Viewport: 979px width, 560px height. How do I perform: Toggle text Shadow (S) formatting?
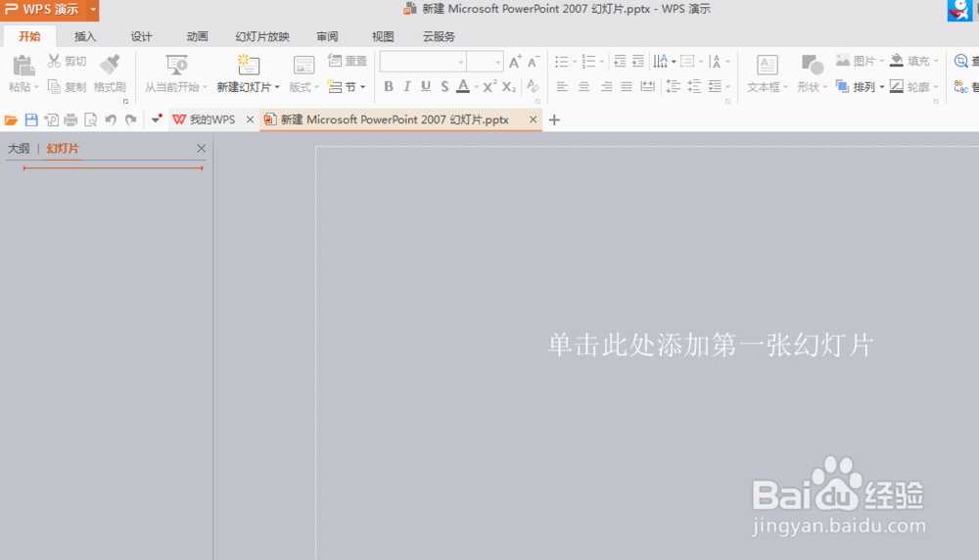[444, 86]
